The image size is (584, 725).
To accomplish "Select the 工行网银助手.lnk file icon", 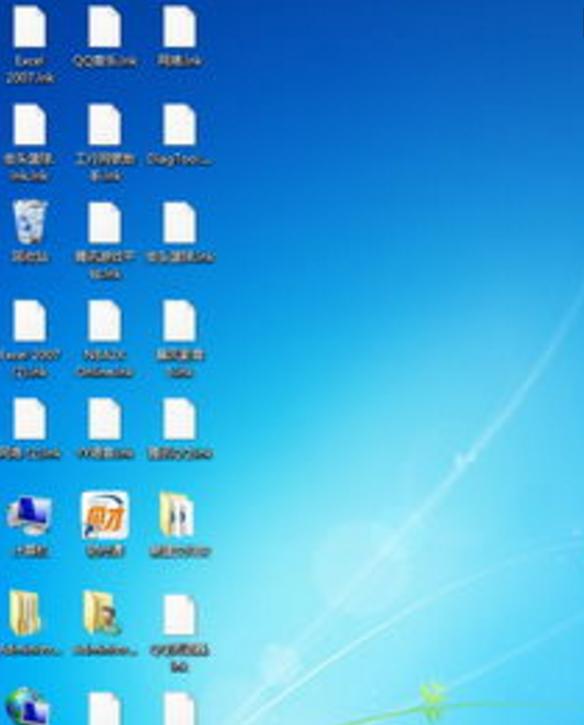I will click(105, 125).
